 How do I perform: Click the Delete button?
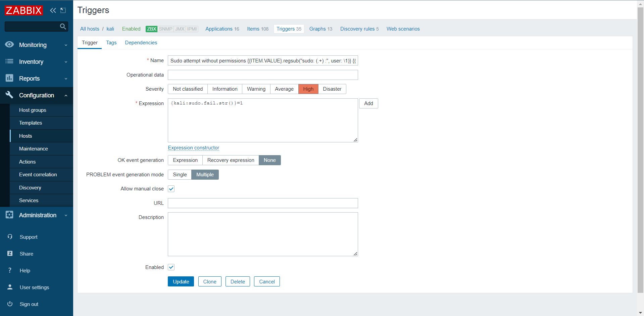[238, 281]
